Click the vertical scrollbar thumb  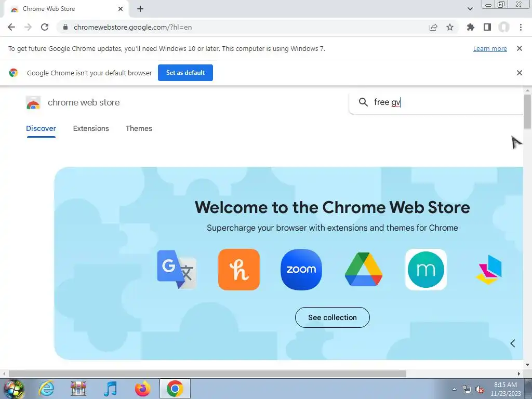click(527, 112)
